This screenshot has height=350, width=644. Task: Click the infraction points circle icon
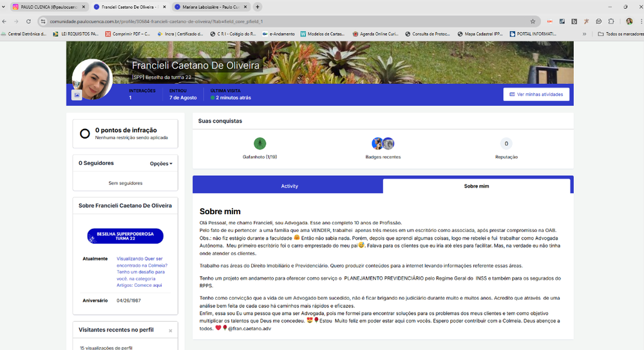coord(85,133)
